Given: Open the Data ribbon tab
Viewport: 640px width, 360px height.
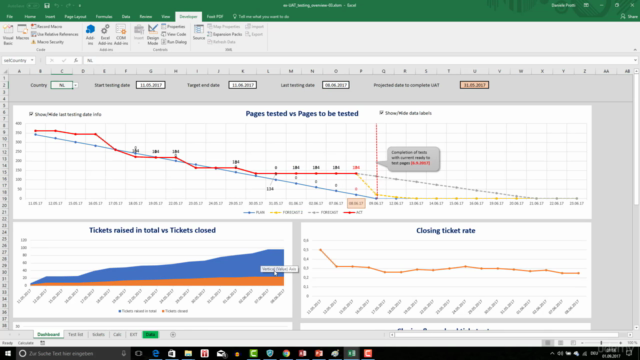Looking at the screenshot, I should click(x=126, y=17).
